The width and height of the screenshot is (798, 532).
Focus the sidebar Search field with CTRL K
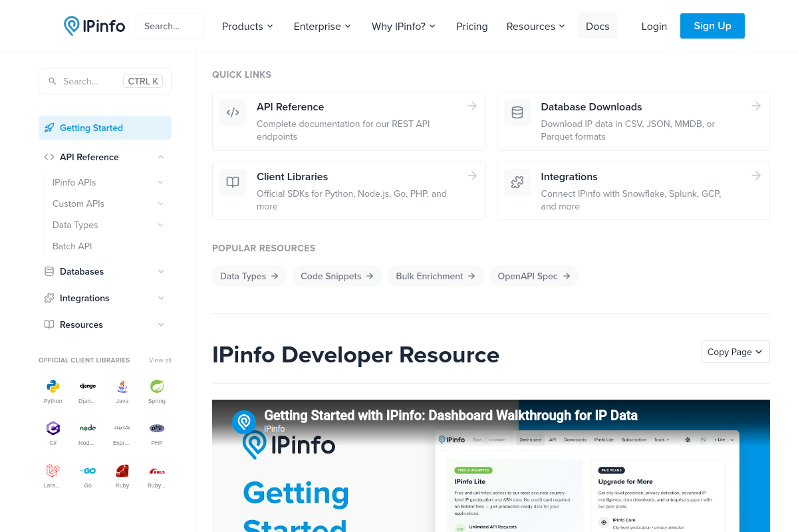(x=105, y=81)
